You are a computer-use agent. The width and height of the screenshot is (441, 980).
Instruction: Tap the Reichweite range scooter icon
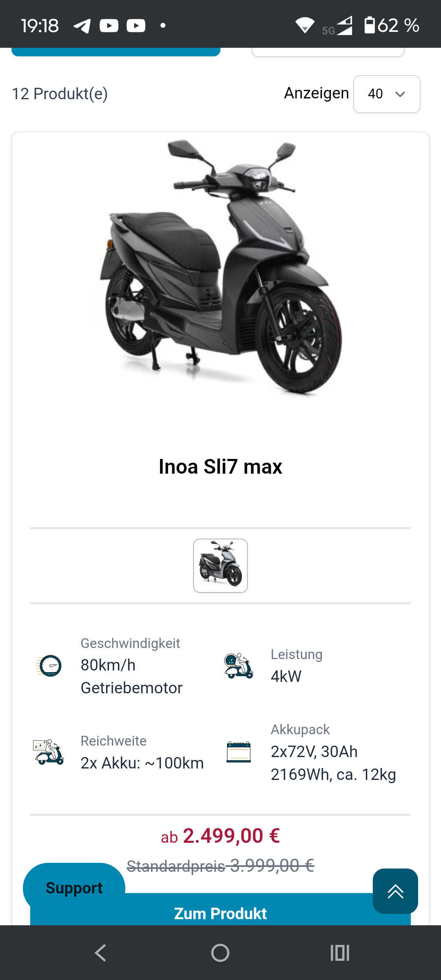49,752
